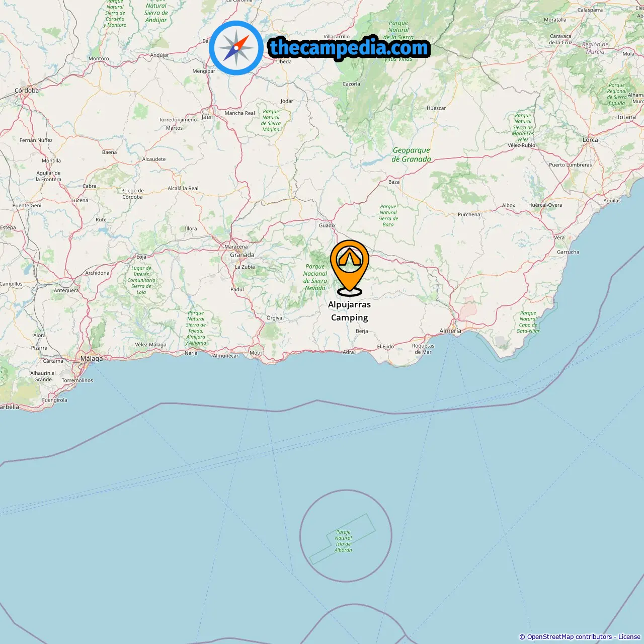
Task: Click the Baza town label
Action: point(394,182)
